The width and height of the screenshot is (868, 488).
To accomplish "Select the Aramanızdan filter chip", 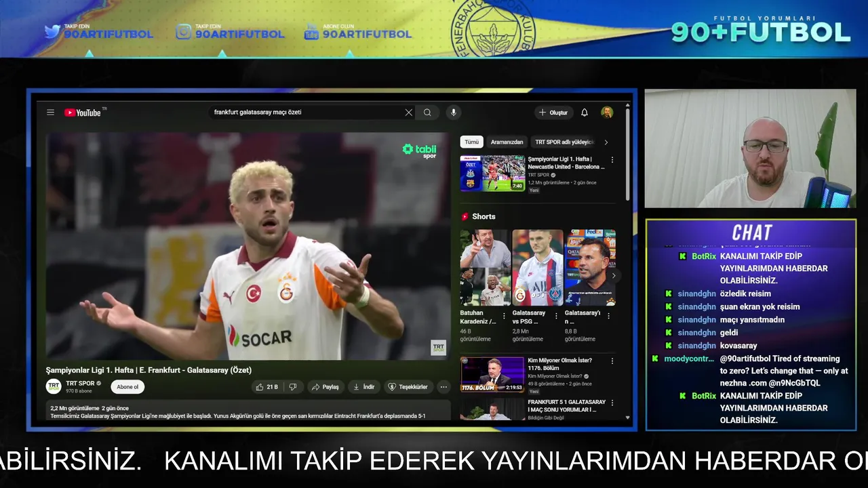I will tap(507, 142).
